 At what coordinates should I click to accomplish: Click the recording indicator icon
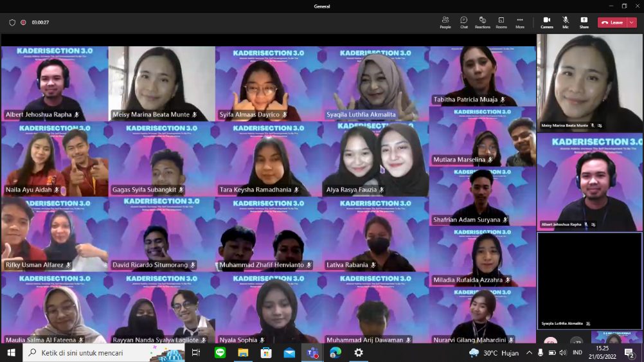click(x=23, y=23)
